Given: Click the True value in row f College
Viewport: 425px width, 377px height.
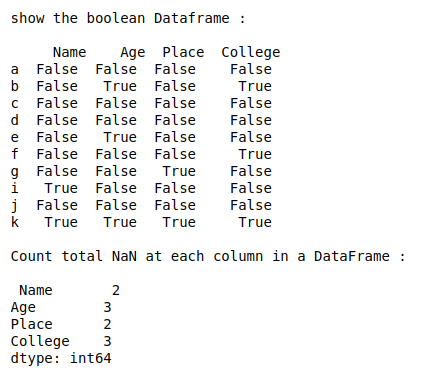Looking at the screenshot, I should coord(255,154).
